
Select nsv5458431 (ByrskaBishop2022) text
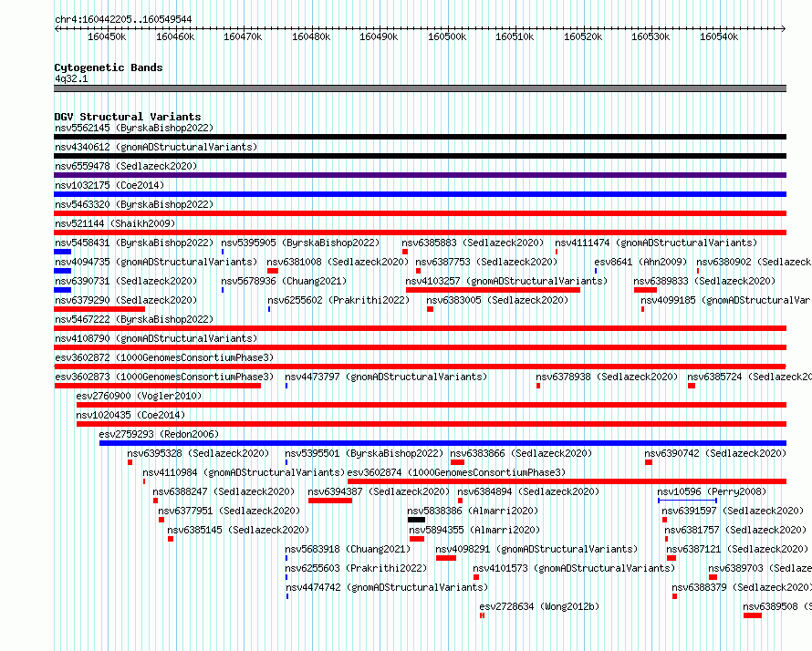[x=134, y=243]
